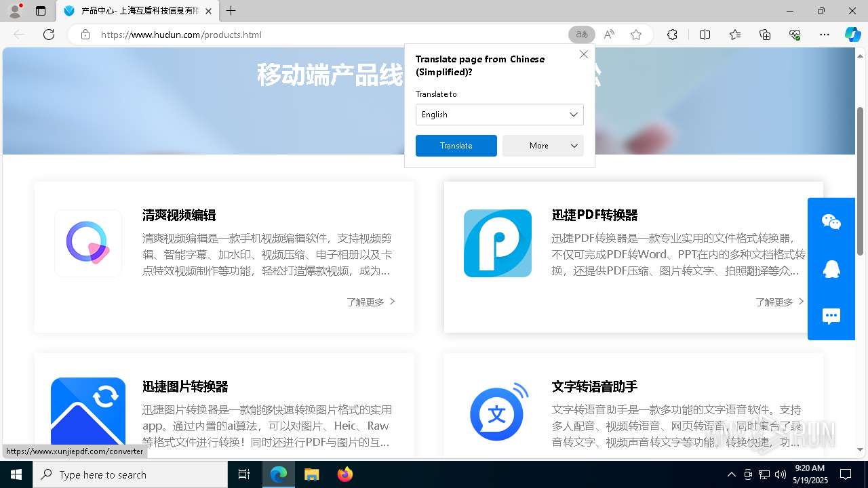Click the browser back arrow
The width and height of the screenshot is (868, 488).
pos(19,35)
